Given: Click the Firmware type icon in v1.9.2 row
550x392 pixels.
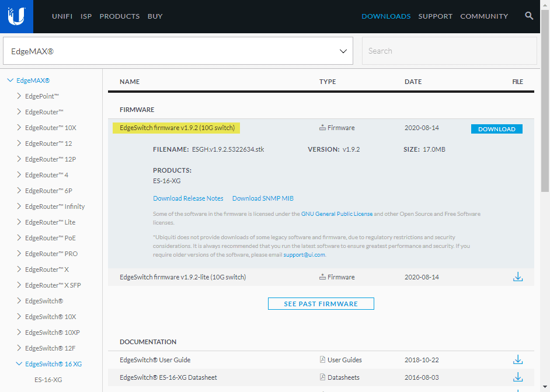Looking at the screenshot, I should point(322,128).
